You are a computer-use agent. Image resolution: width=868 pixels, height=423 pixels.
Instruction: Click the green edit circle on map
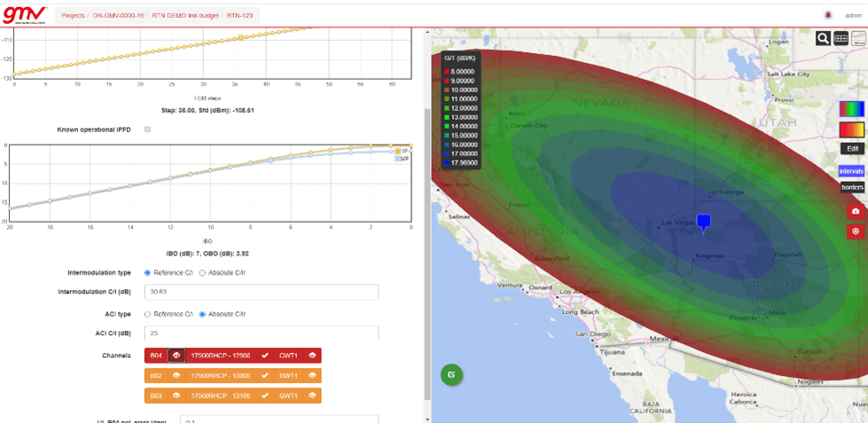tap(451, 374)
